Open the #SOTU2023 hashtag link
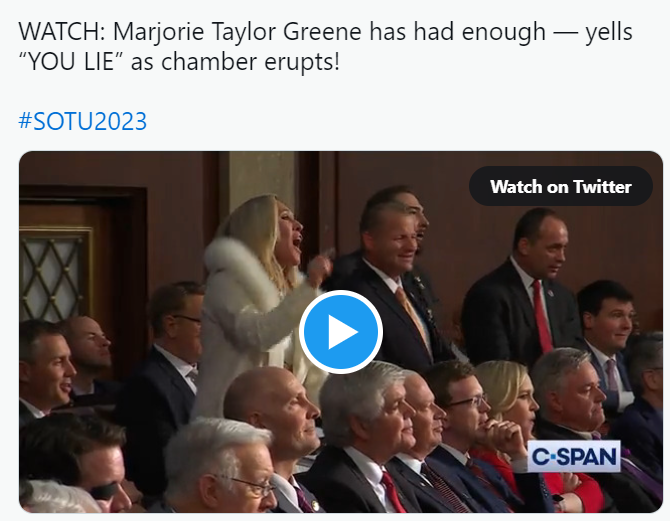The width and height of the screenshot is (670, 521). (82, 121)
